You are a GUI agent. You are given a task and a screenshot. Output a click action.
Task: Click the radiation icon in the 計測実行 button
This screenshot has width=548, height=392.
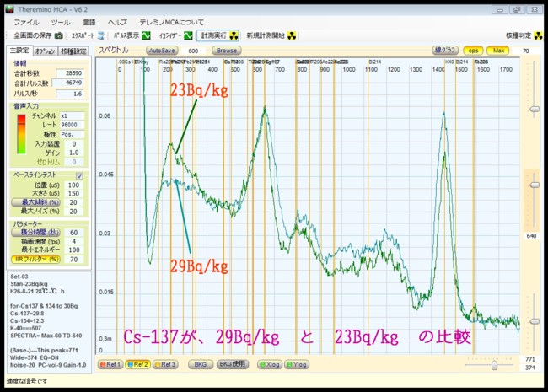[234, 35]
